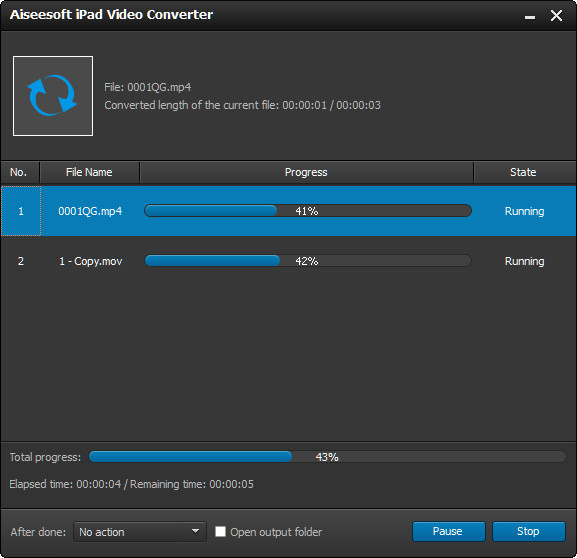
Task: Click the 41% progress bar
Action: [308, 211]
